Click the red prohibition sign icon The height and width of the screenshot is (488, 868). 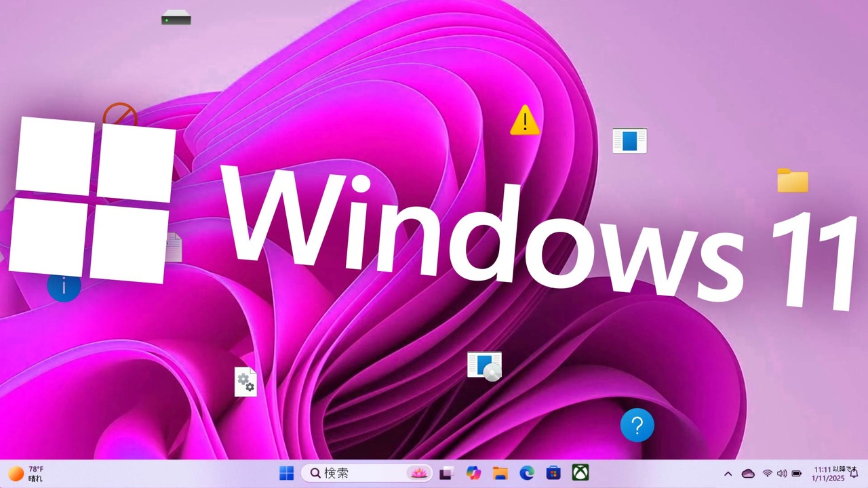tap(120, 115)
